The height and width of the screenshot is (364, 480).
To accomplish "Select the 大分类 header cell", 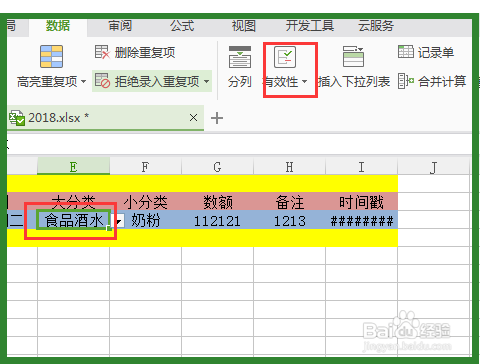I will tap(73, 201).
